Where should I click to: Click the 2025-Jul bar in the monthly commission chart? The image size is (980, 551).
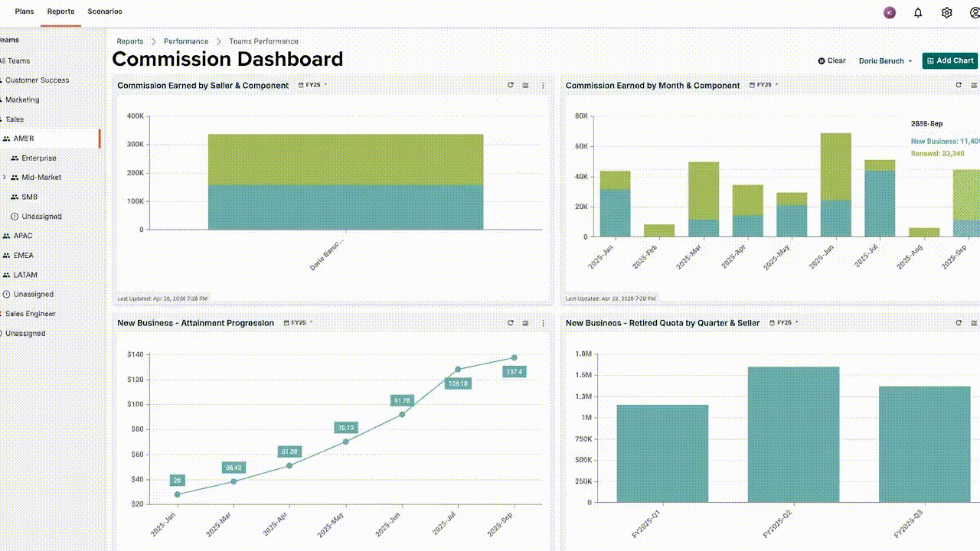pos(880,198)
